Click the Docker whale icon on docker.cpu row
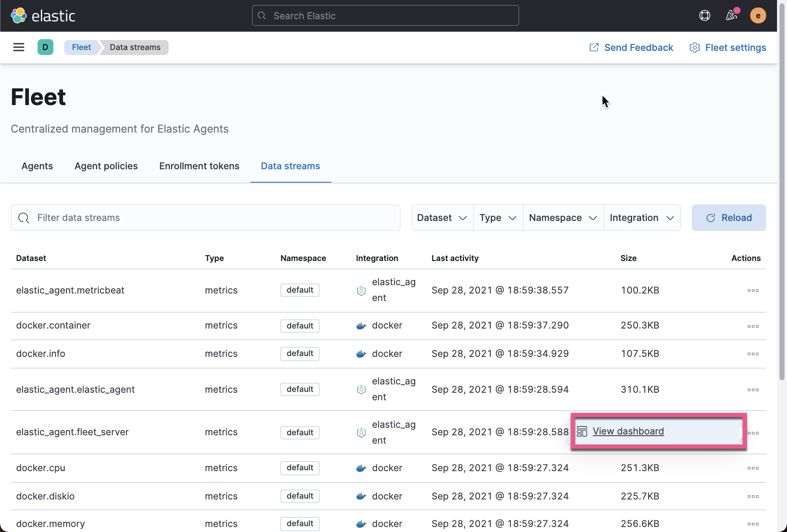 (361, 468)
